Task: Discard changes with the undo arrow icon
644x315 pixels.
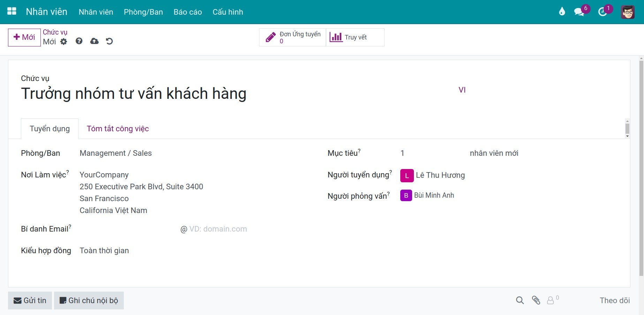Action: (x=109, y=41)
